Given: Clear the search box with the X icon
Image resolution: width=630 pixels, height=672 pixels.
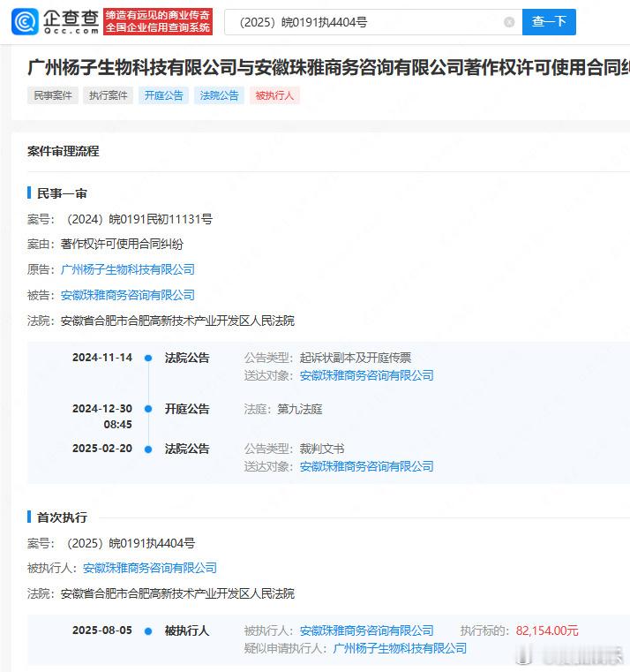Looking at the screenshot, I should pos(509,22).
